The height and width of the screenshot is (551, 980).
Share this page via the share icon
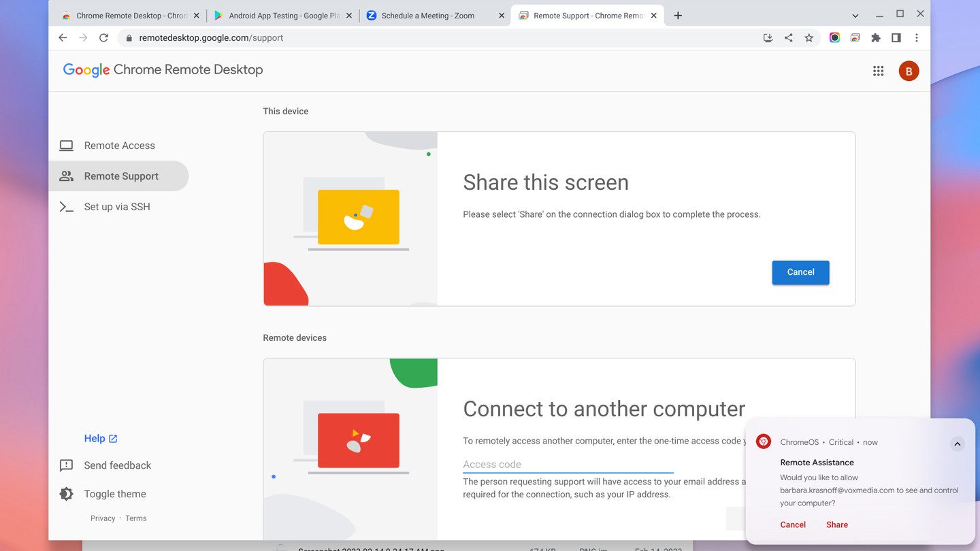[x=788, y=38]
